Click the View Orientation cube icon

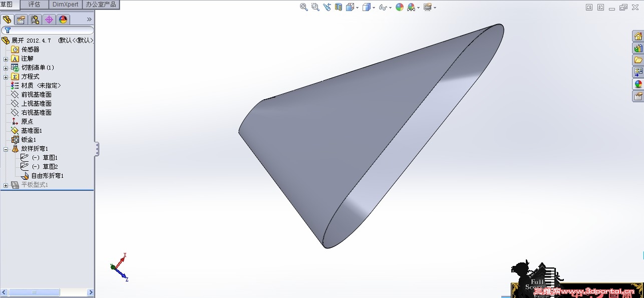350,7
